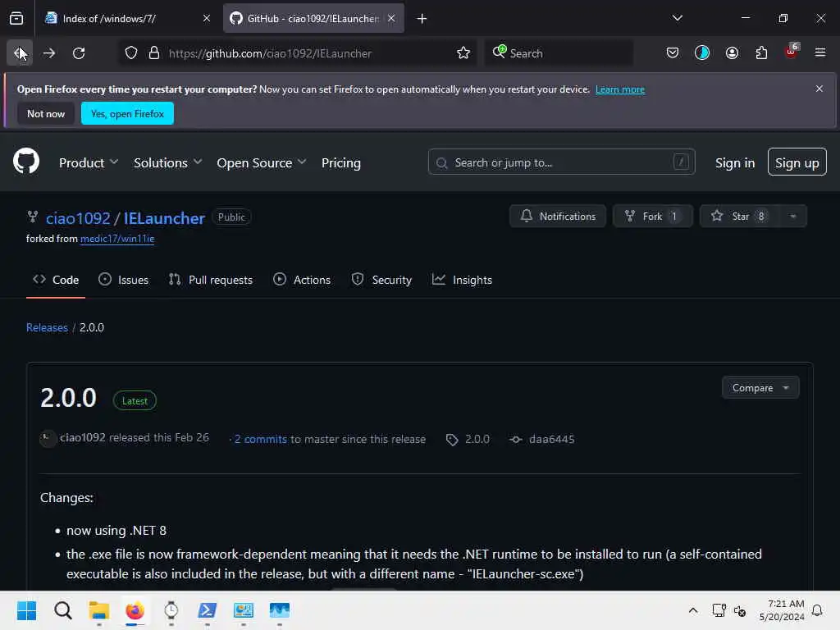The image size is (840, 630).
Task: Select the GitHub ciao1092/IELauncher tab
Action: coord(313,19)
